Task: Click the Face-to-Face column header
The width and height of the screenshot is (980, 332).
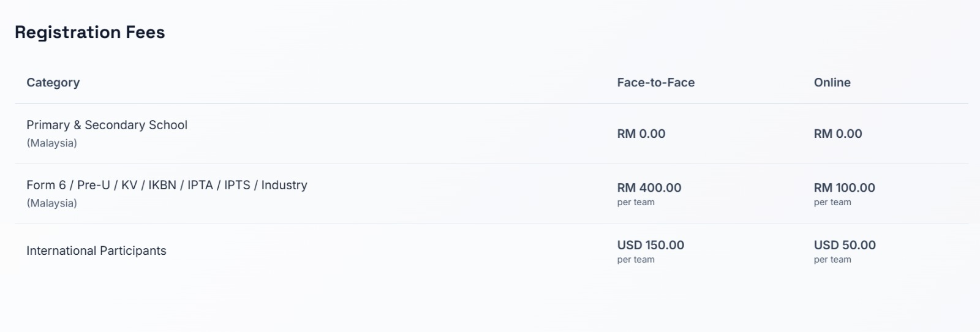Action: point(655,82)
